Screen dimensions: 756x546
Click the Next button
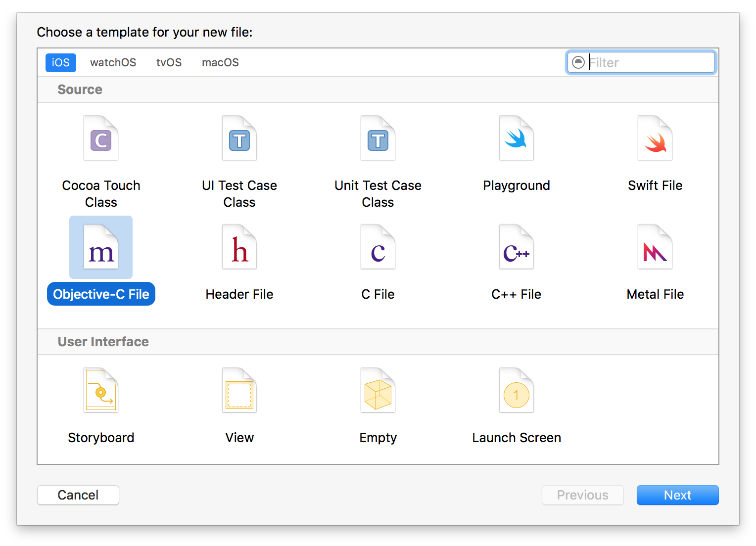pos(677,495)
